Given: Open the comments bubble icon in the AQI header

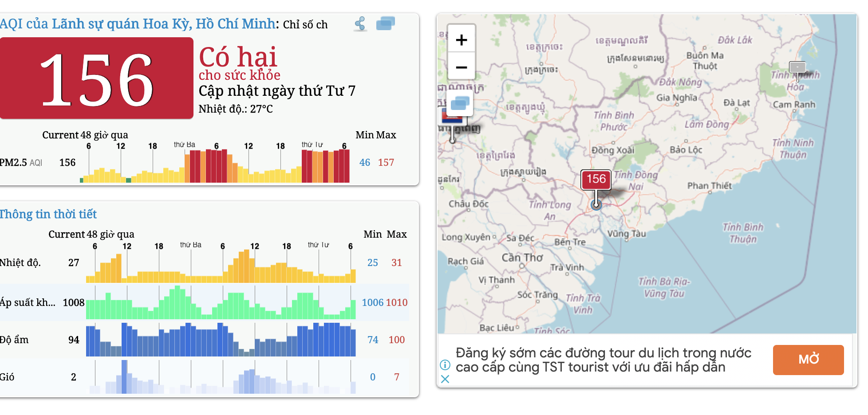Looking at the screenshot, I should [x=385, y=23].
